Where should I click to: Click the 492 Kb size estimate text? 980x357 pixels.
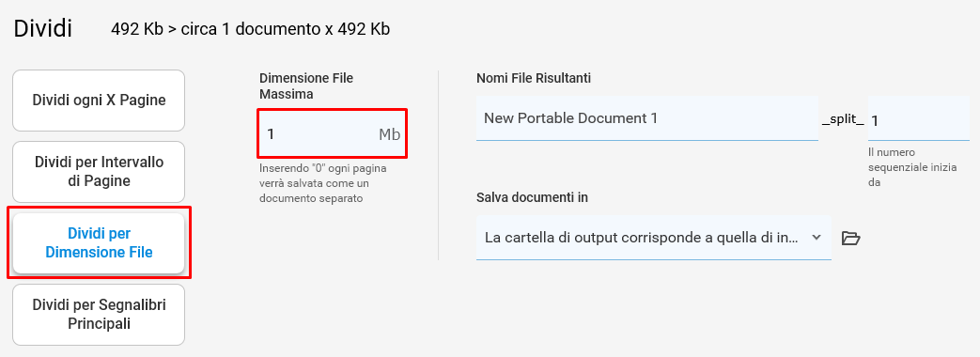coord(250,29)
